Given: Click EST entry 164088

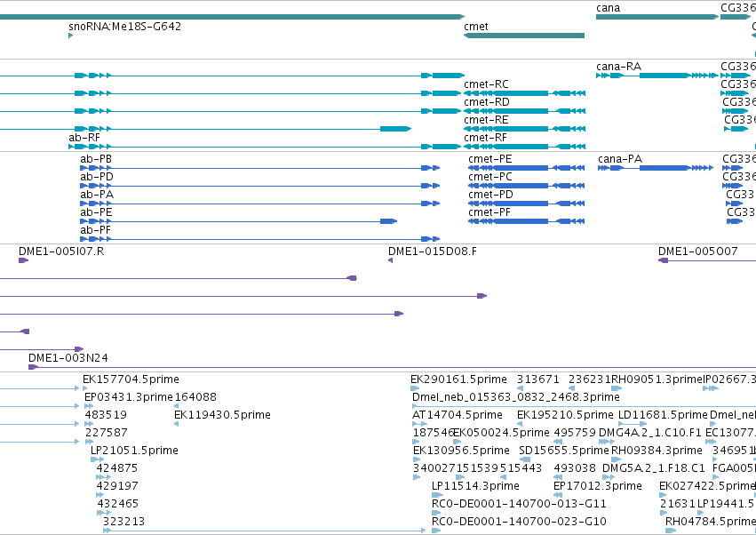Looking at the screenshot, I should pos(195,397).
